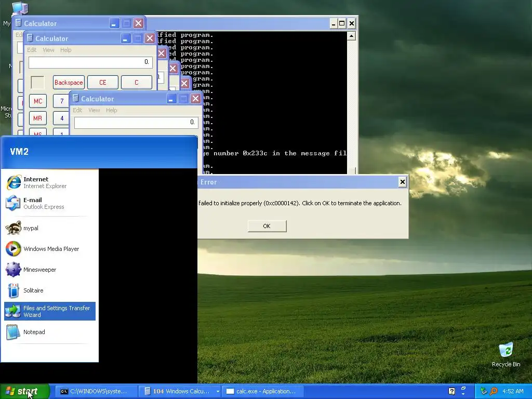Screen dimensions: 532x399
Task: Click the command prompt vertical scrollbar track
Action: (x=352, y=103)
